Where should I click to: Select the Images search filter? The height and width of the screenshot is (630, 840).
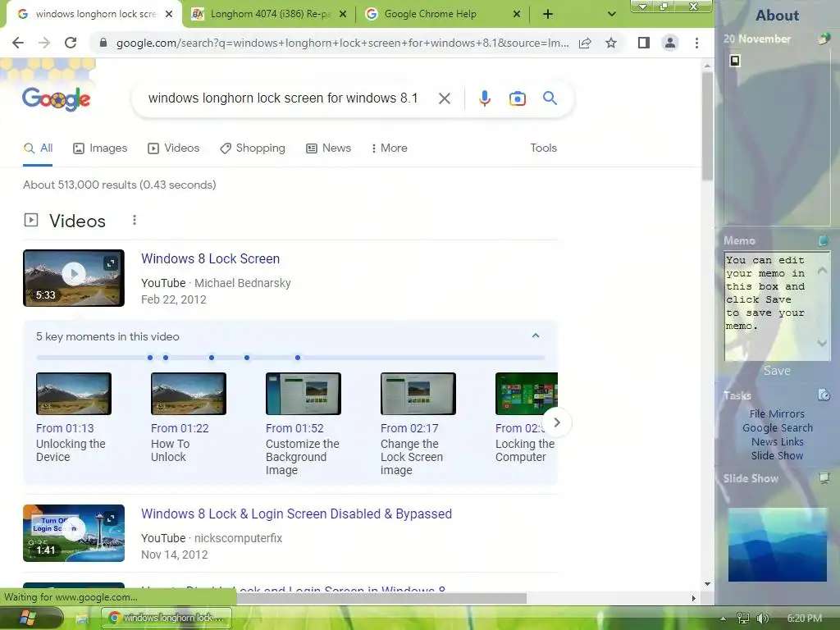(100, 148)
